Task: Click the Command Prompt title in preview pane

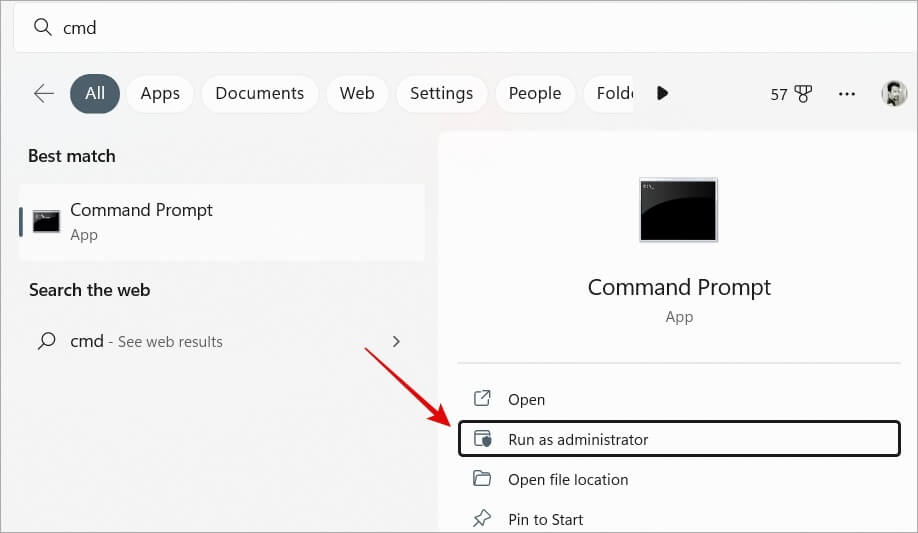Action: 679,287
